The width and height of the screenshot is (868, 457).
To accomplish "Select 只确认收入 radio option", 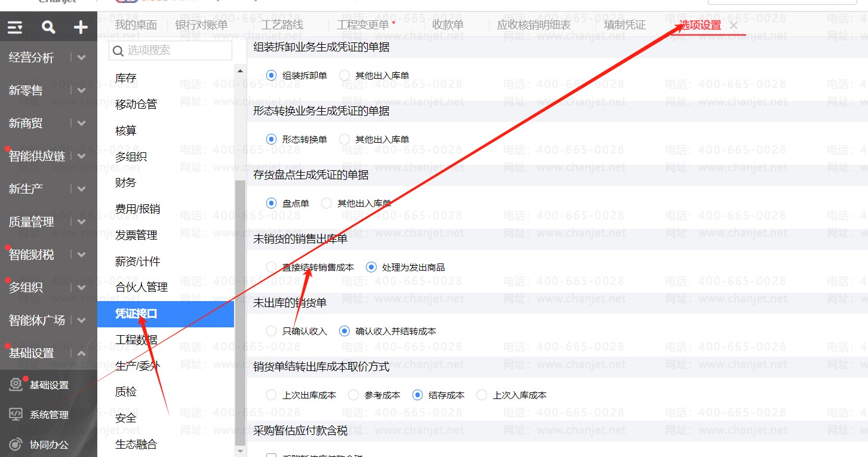I will [x=272, y=331].
